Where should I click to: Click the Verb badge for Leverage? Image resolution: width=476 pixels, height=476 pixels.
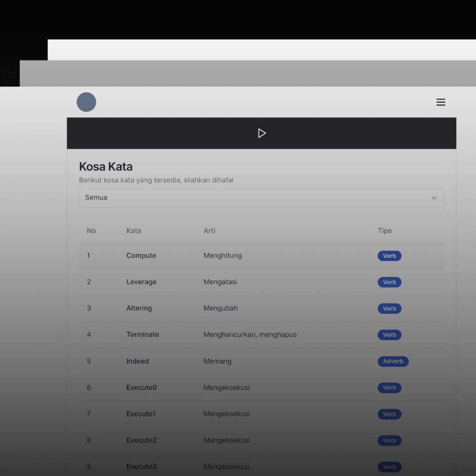pos(389,282)
